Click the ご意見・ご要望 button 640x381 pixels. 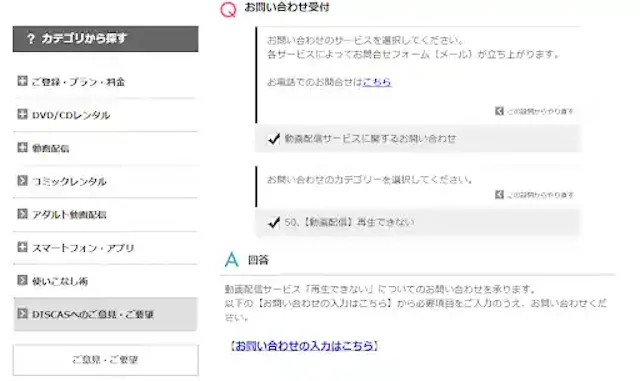coord(105,360)
